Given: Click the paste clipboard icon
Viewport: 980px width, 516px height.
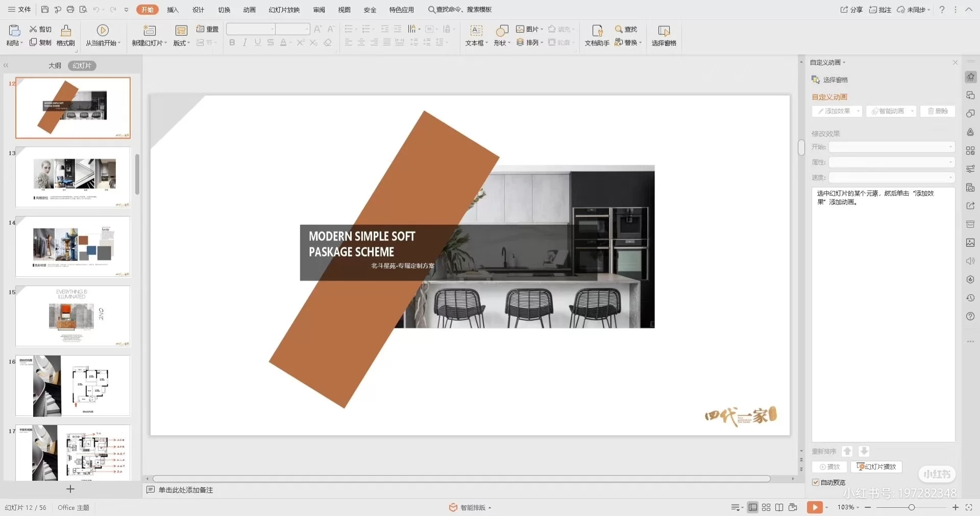Looking at the screenshot, I should [14, 31].
